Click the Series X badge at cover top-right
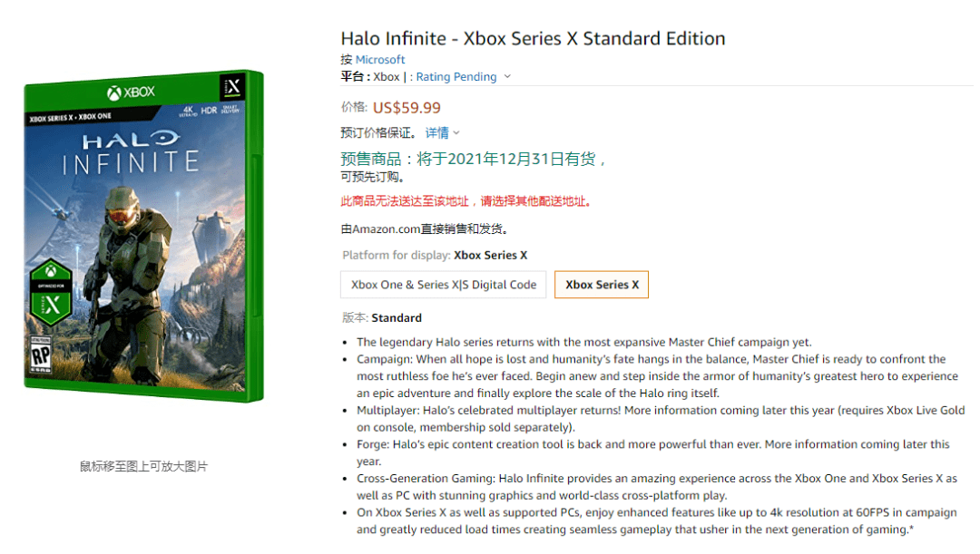Screen dimensions: 980x554 [232, 87]
